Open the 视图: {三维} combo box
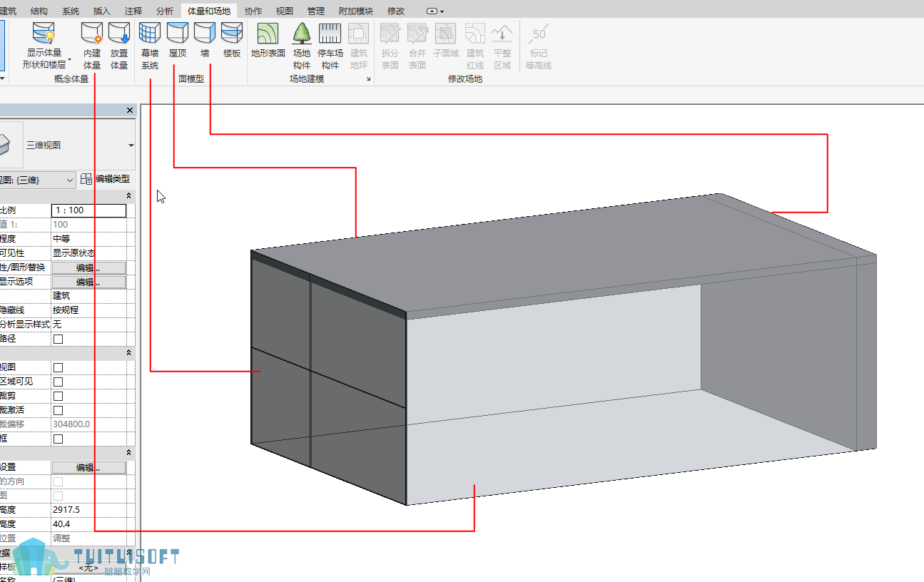This screenshot has height=582, width=924. pyautogui.click(x=37, y=180)
